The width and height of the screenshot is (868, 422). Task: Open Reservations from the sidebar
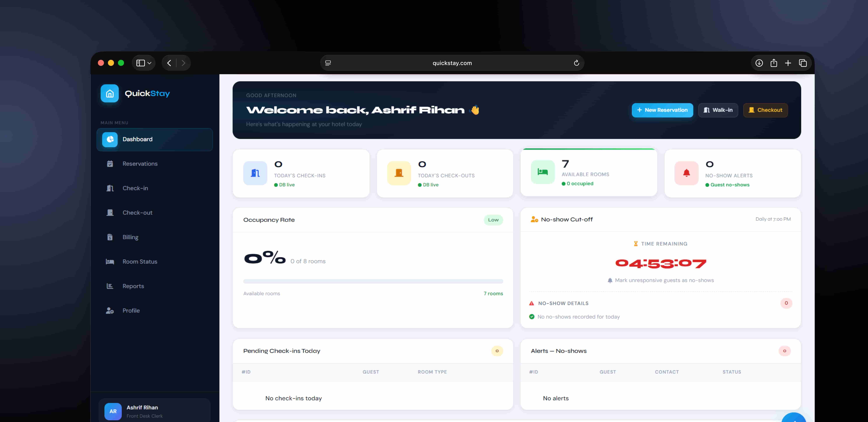[155, 164]
